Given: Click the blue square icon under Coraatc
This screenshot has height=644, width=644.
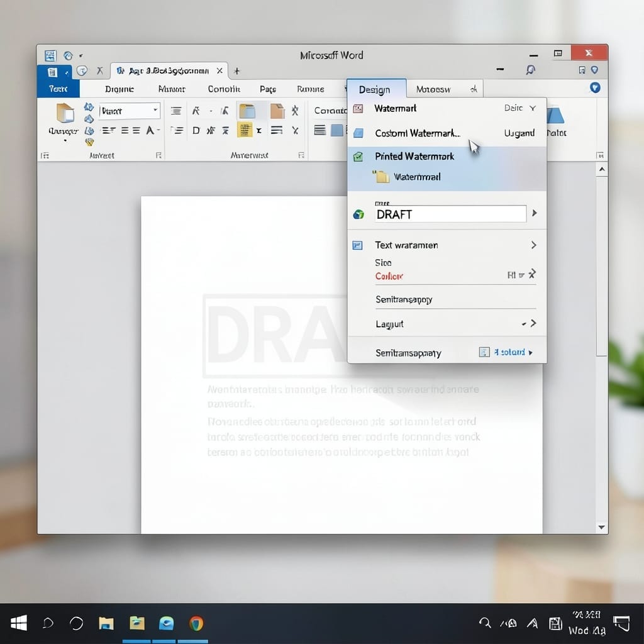Looking at the screenshot, I should (337, 130).
